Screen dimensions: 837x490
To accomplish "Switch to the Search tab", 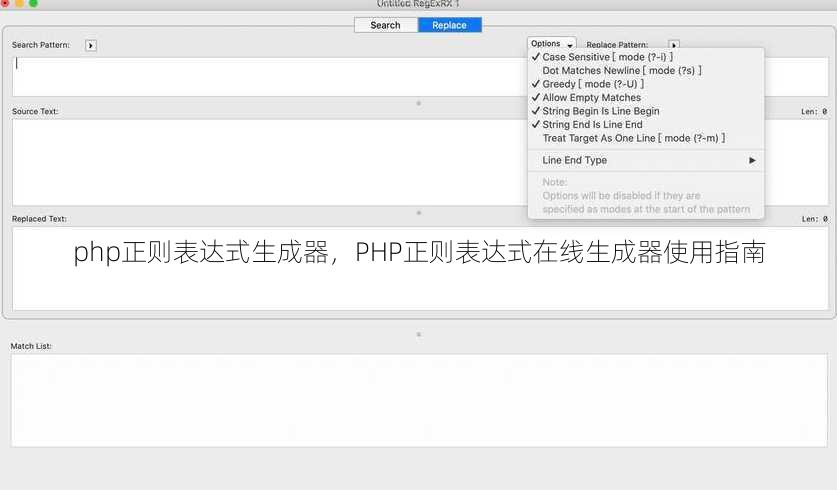I will click(385, 25).
